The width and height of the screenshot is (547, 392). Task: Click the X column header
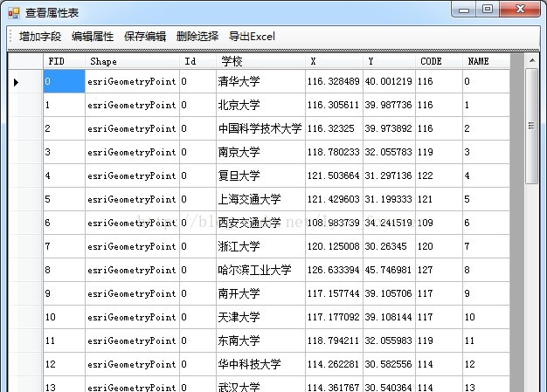(334, 61)
